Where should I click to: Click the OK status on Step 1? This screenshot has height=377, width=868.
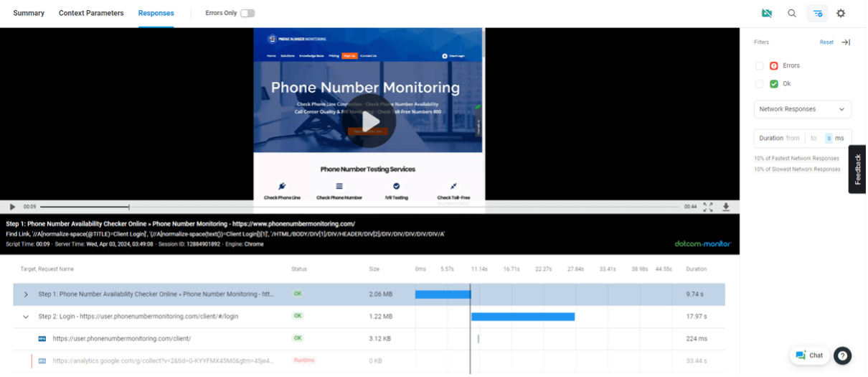[x=298, y=294]
